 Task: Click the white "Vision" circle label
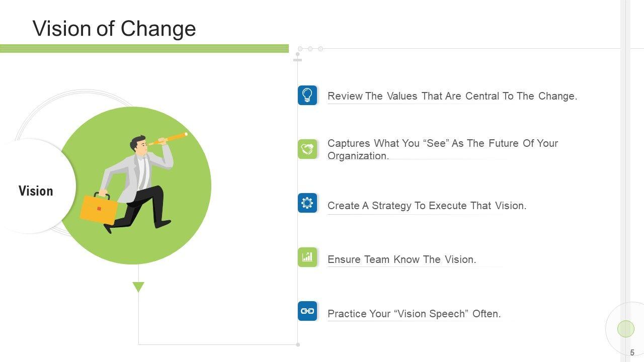pos(36,191)
